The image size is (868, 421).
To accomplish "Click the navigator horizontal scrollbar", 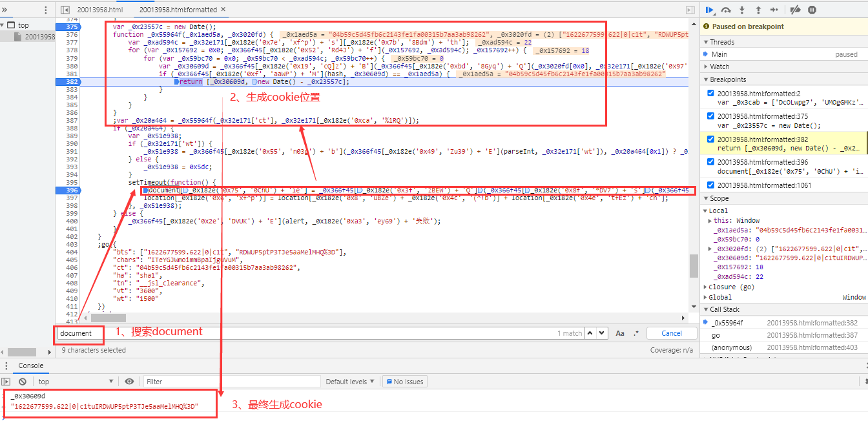I will coord(22,352).
